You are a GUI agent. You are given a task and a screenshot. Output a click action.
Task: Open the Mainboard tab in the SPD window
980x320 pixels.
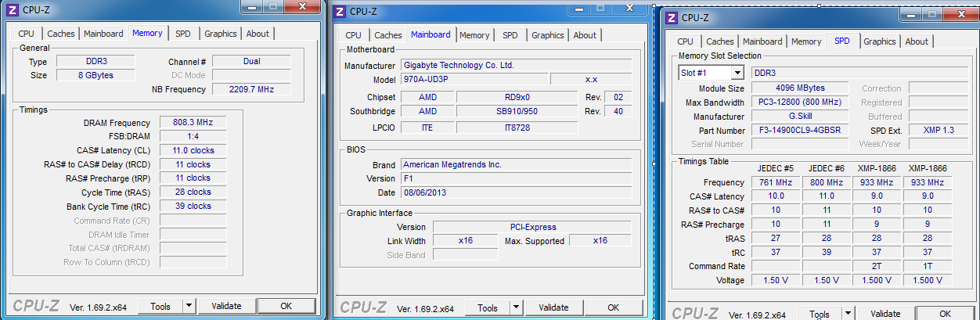[x=762, y=41]
